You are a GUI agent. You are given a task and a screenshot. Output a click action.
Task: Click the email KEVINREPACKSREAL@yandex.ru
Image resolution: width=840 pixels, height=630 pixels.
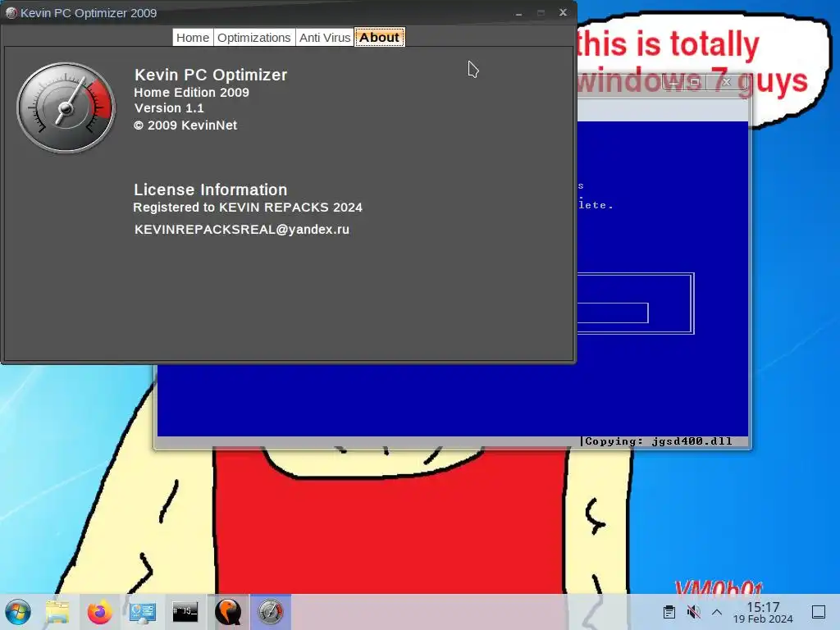click(242, 230)
